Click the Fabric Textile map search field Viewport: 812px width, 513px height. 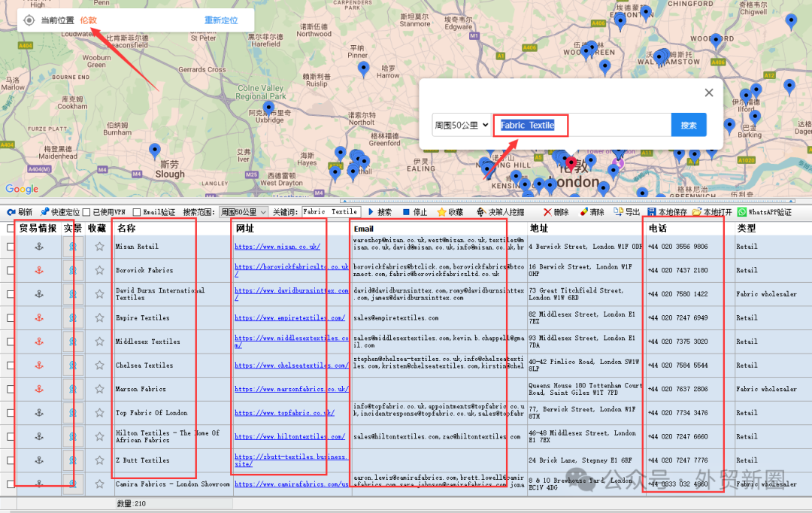582,126
